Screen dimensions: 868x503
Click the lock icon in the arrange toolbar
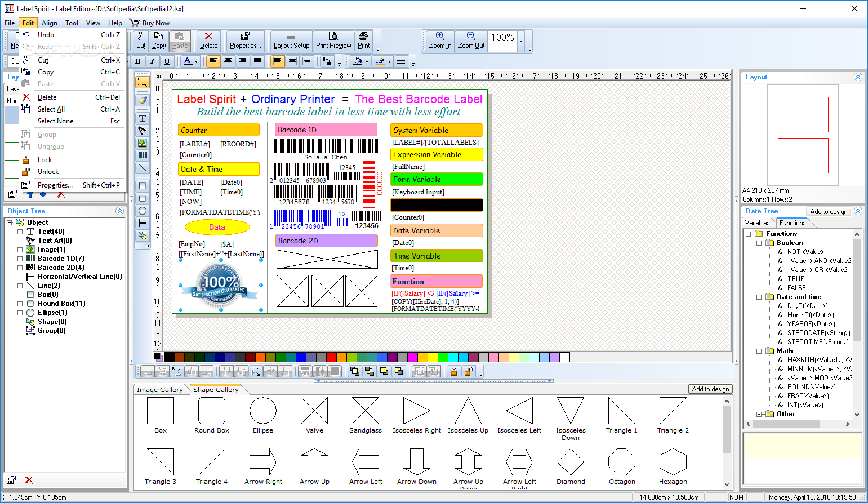coord(454,371)
